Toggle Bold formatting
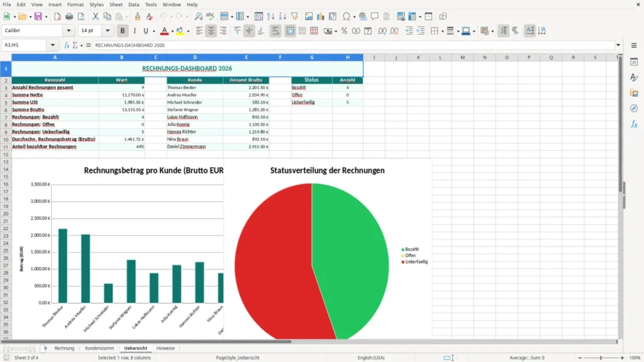Viewport: 644px width, 362px height. tap(123, 31)
